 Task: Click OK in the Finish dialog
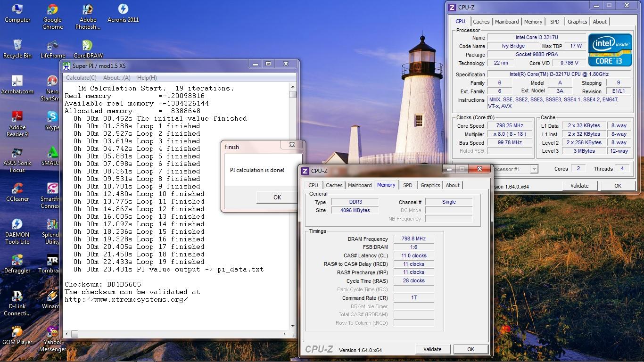(277, 197)
